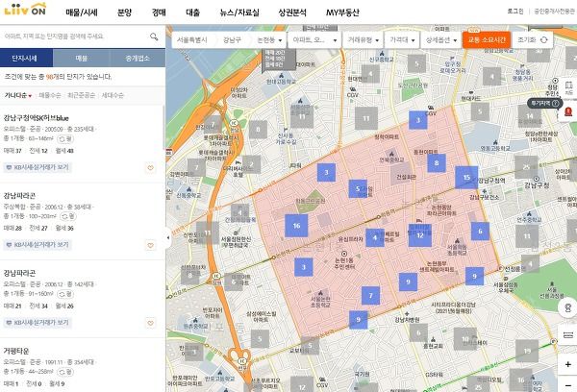Sort list by 세대수순
This screenshot has height=392, width=577.
tap(113, 96)
